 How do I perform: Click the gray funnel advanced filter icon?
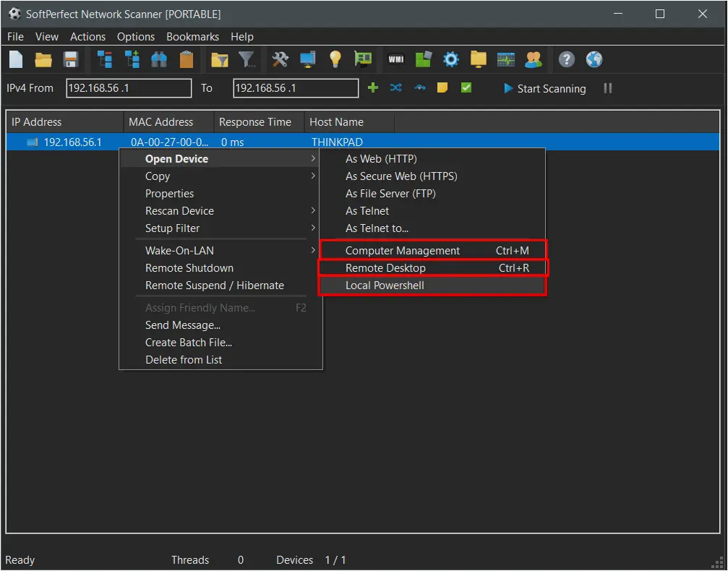[247, 59]
